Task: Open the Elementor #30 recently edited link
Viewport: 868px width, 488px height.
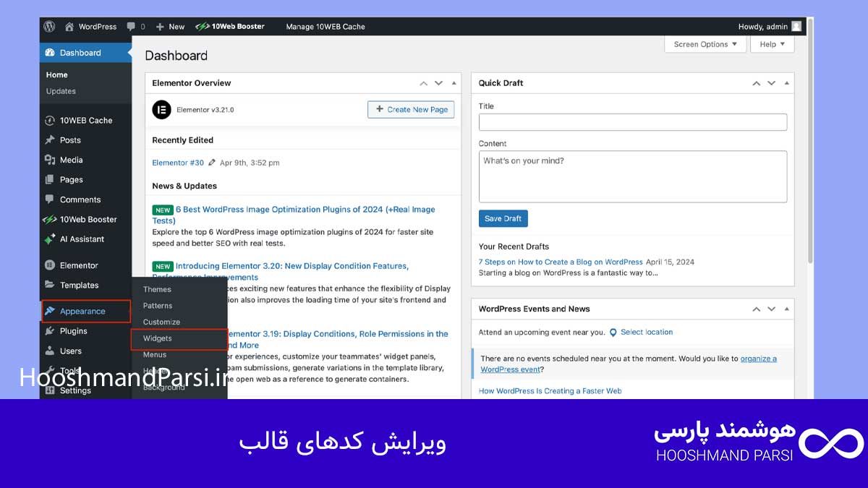Action: tap(178, 163)
